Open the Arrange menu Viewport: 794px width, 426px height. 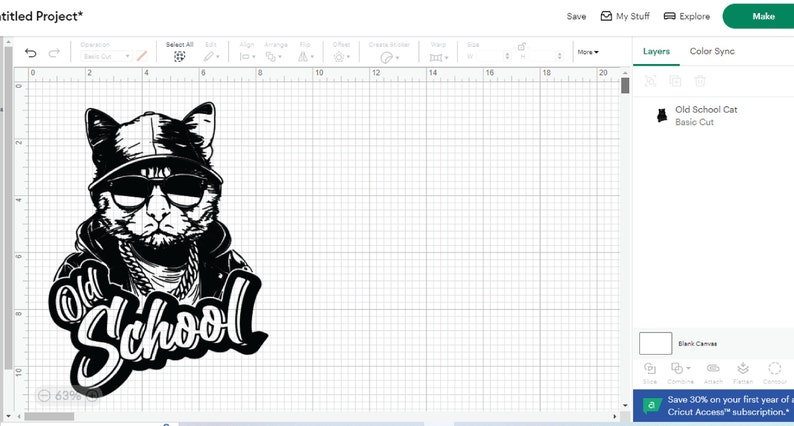click(274, 57)
